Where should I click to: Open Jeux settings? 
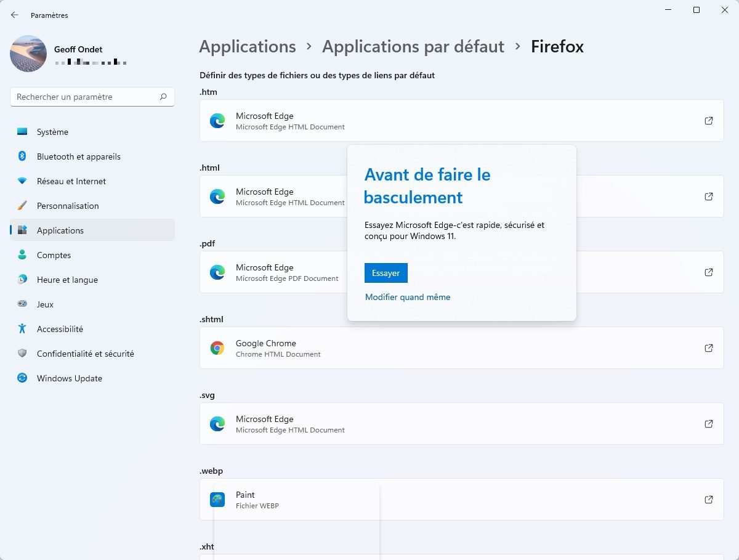[x=92, y=304]
